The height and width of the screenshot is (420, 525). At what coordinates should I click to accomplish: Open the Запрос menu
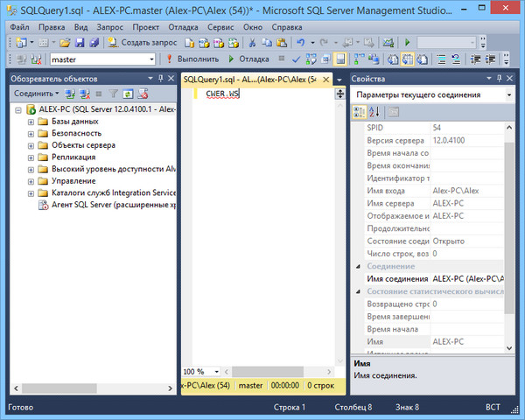[111, 27]
